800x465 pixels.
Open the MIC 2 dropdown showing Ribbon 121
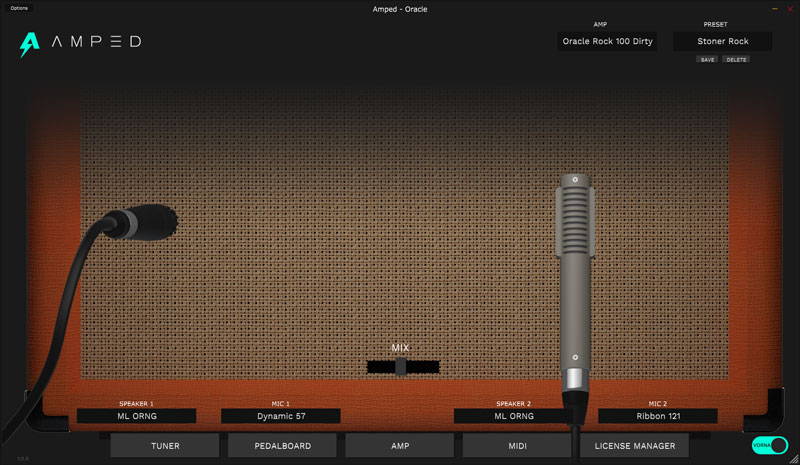point(658,416)
